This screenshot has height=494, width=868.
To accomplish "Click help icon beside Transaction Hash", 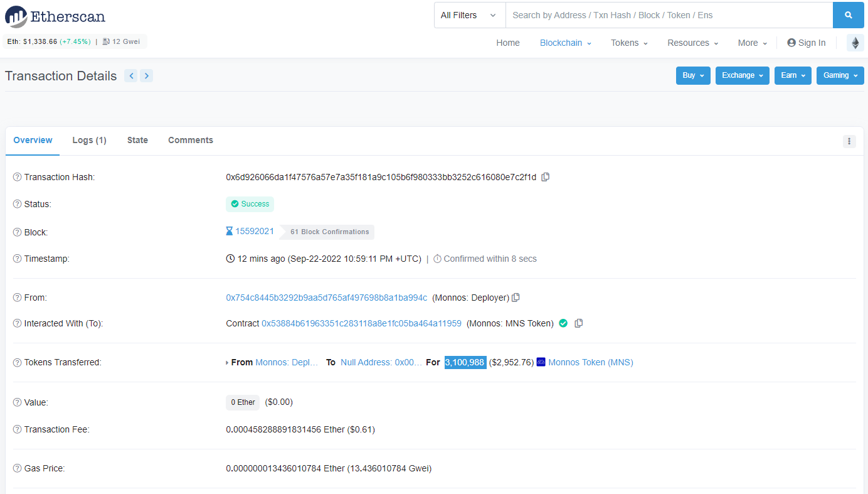I will [x=18, y=177].
